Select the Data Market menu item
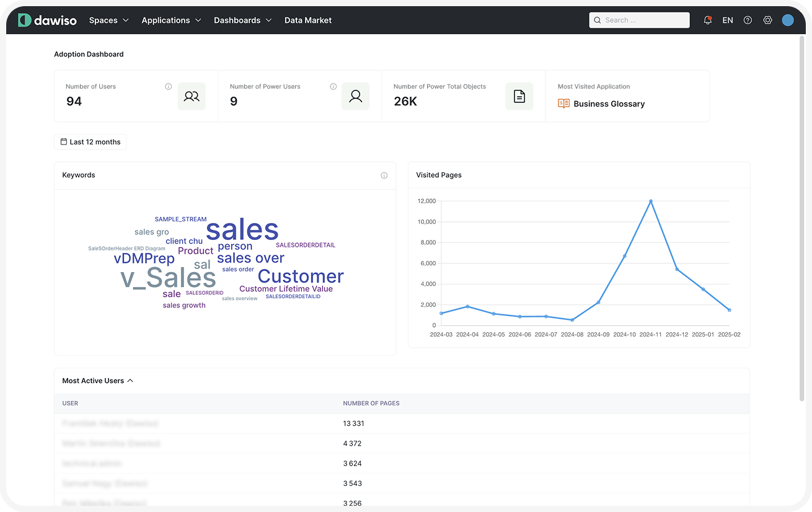This screenshot has width=812, height=512. coord(308,20)
